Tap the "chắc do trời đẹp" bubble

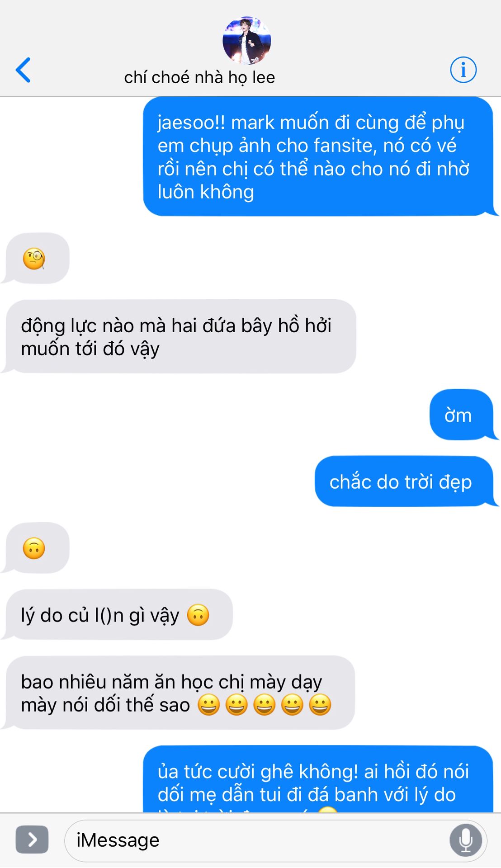[405, 481]
